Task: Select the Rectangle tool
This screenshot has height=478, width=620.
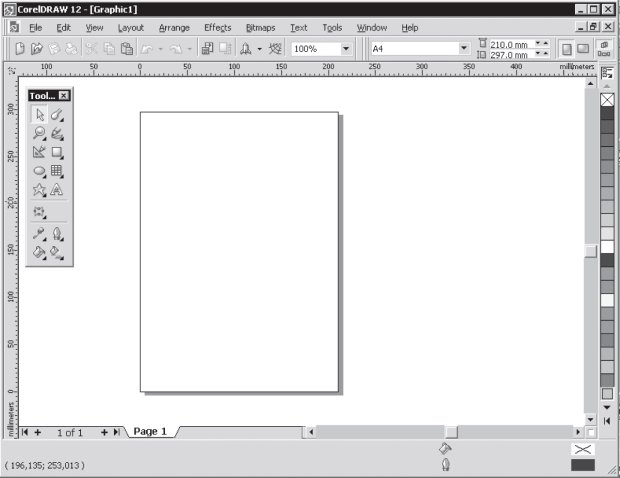Action: (x=57, y=152)
